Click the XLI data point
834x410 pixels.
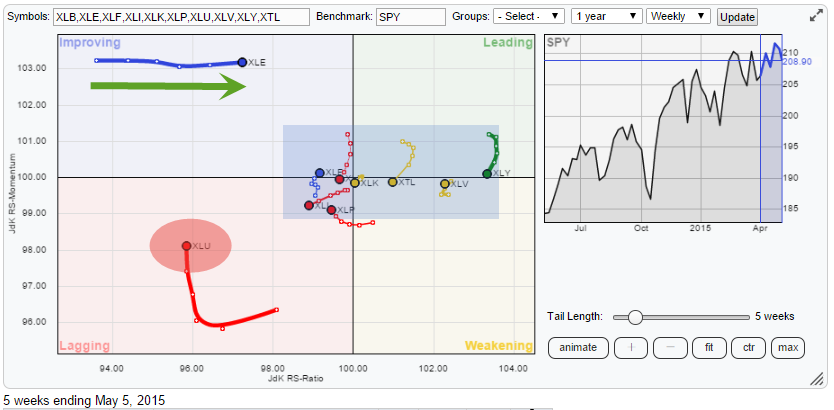tap(309, 205)
